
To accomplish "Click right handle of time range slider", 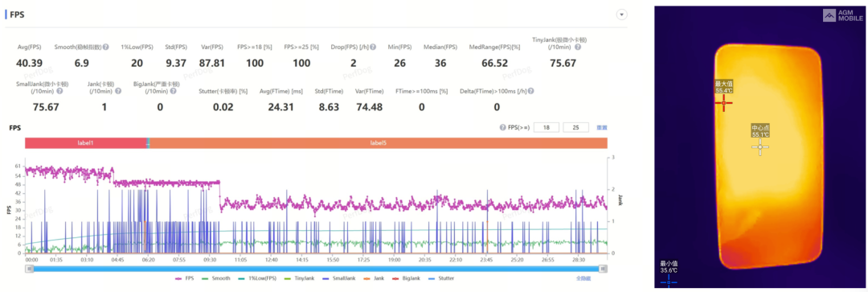I will tap(604, 268).
